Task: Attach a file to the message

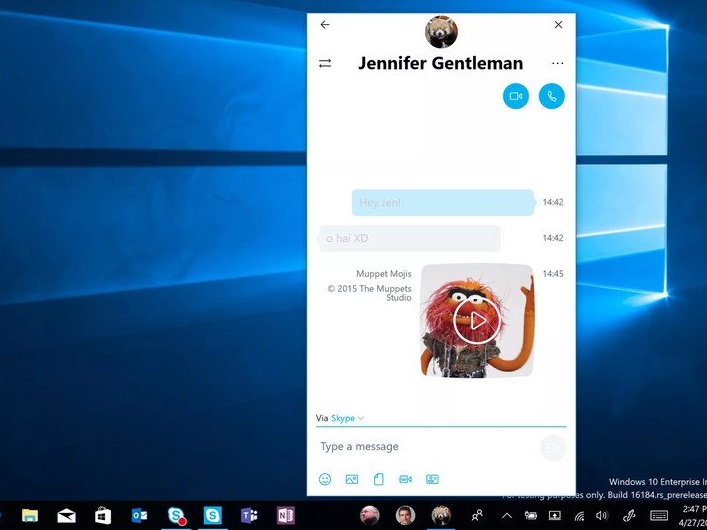Action: pos(379,479)
